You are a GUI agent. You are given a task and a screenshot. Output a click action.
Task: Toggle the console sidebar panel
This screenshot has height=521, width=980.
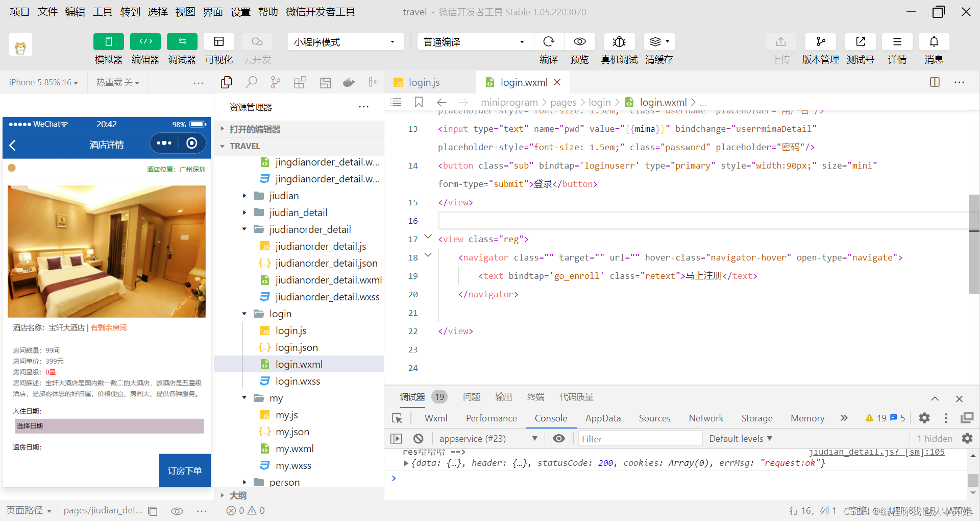[396, 439]
